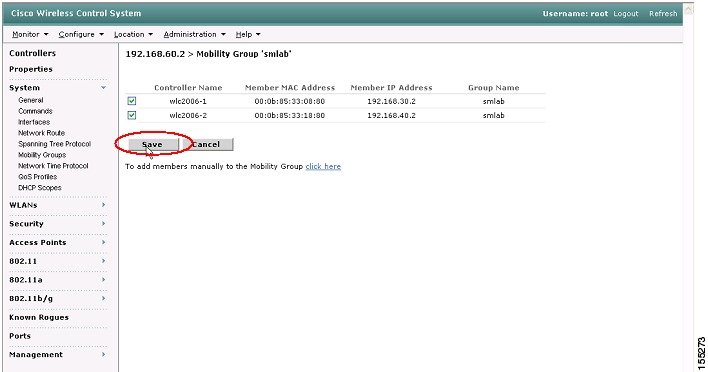Open the Administration menu
Viewport: 708px width, 372px height.
195,34
